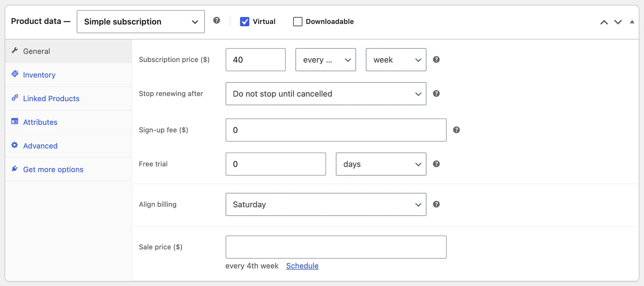Click the empty Sale price input field
The height and width of the screenshot is (286, 644).
coord(336,247)
